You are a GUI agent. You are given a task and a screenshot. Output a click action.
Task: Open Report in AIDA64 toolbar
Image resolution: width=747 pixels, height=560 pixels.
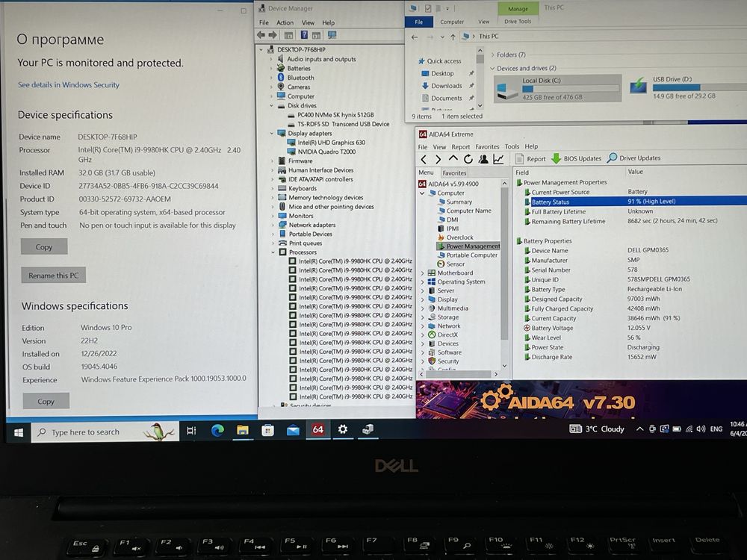click(x=530, y=158)
